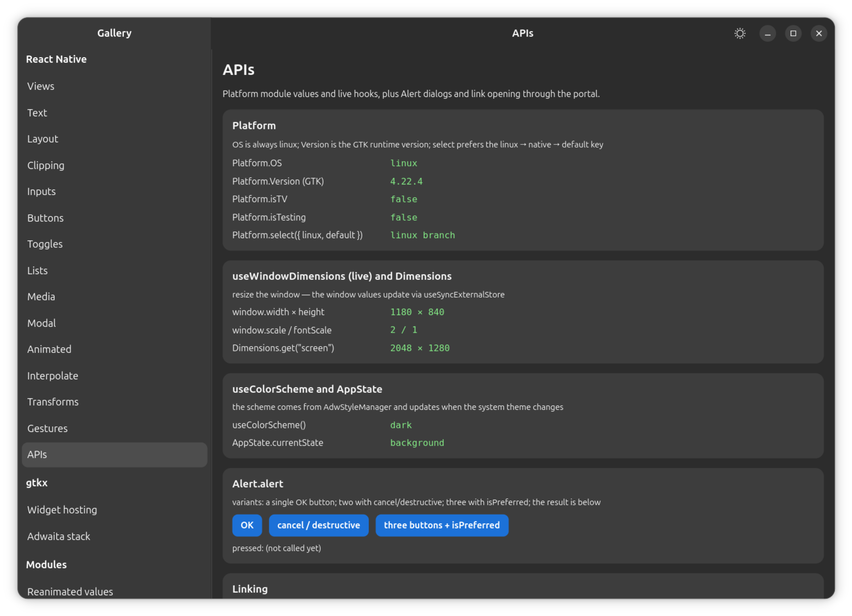Close the Gallery window
The height and width of the screenshot is (616, 852).
tap(818, 34)
